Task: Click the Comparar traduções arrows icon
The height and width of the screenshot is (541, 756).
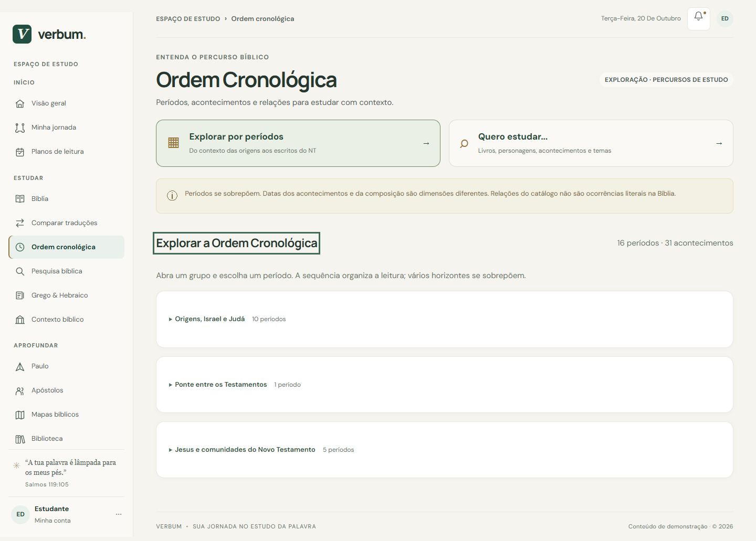Action: (20, 223)
